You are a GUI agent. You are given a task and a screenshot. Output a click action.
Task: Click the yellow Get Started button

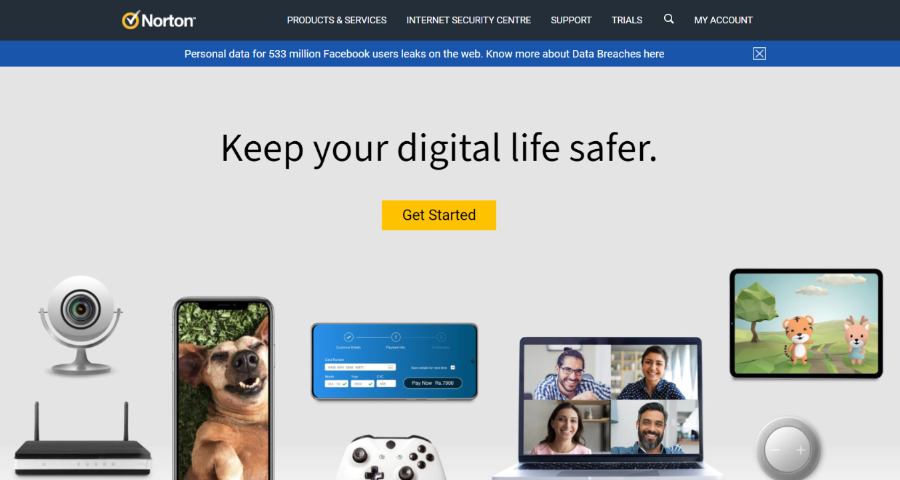click(439, 215)
